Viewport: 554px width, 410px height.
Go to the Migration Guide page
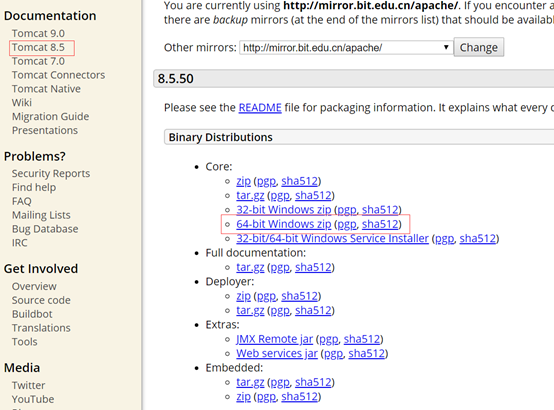(x=51, y=117)
